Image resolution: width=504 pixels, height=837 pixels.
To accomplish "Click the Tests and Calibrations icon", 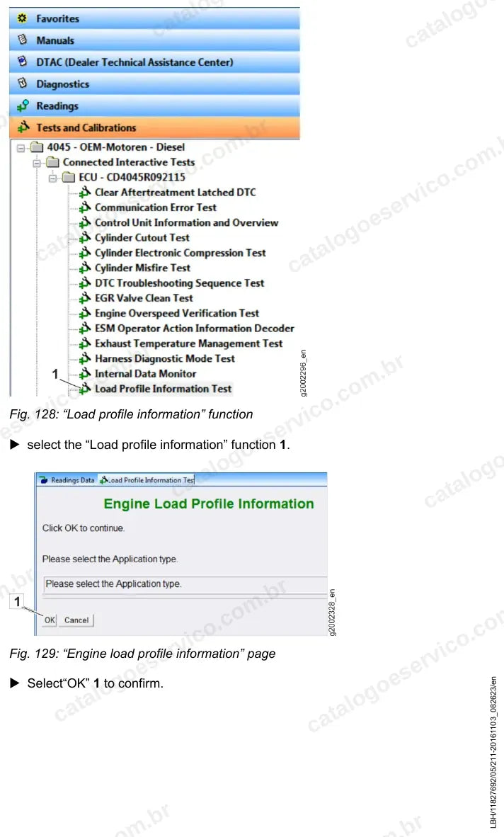I will (x=23, y=127).
